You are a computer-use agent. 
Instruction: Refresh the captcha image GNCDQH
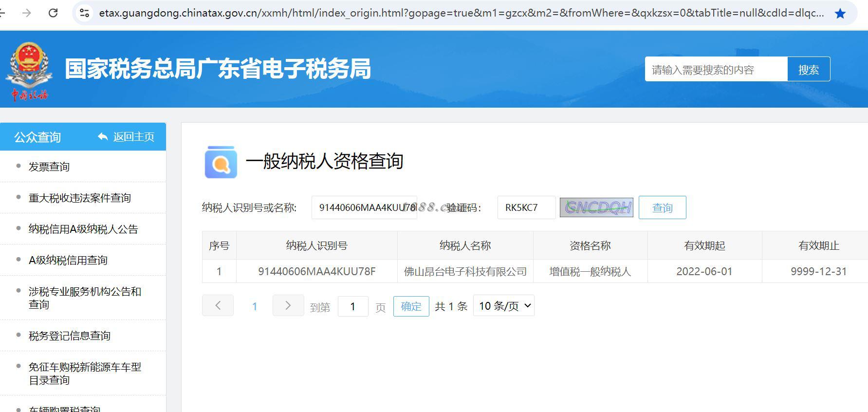point(596,207)
